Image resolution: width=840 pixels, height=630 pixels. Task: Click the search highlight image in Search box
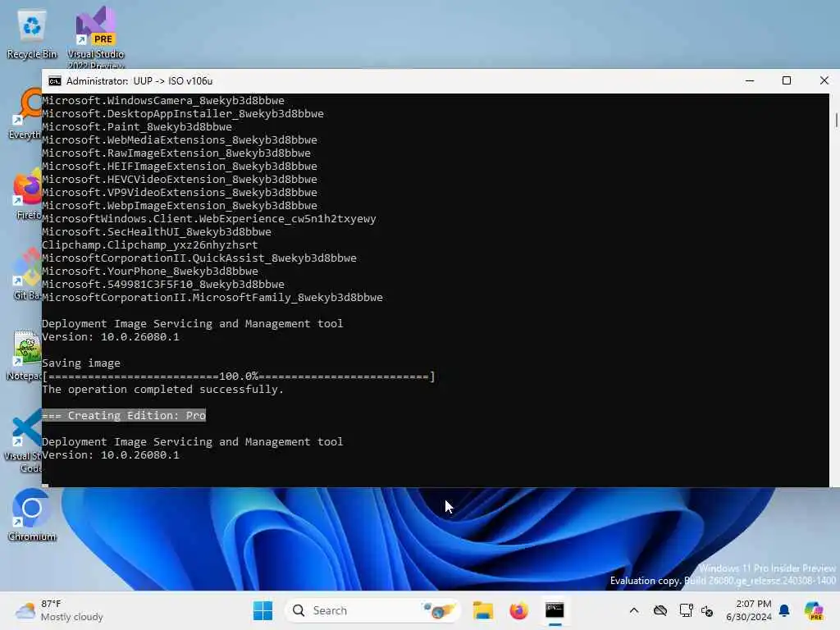439,610
